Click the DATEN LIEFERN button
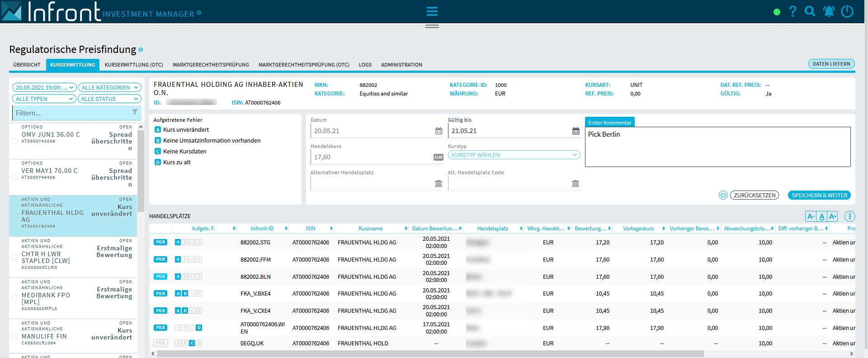The width and height of the screenshot is (868, 358). click(x=831, y=64)
